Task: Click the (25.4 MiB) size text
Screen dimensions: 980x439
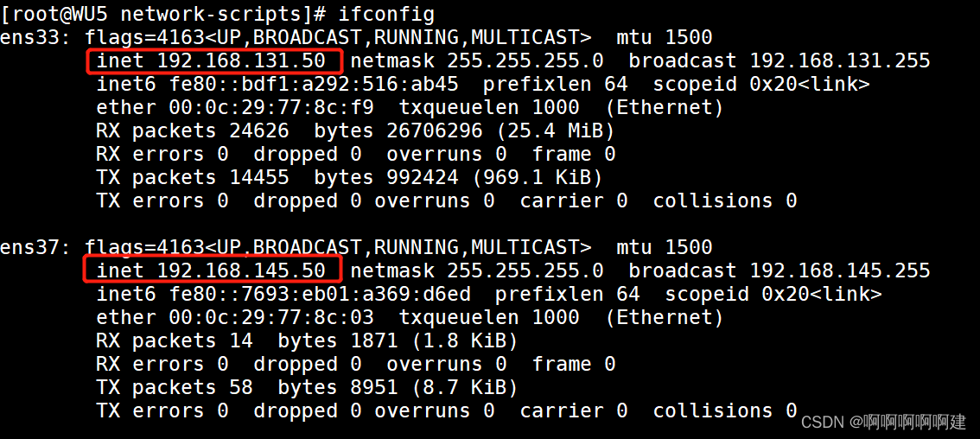Action: pyautogui.click(x=555, y=130)
